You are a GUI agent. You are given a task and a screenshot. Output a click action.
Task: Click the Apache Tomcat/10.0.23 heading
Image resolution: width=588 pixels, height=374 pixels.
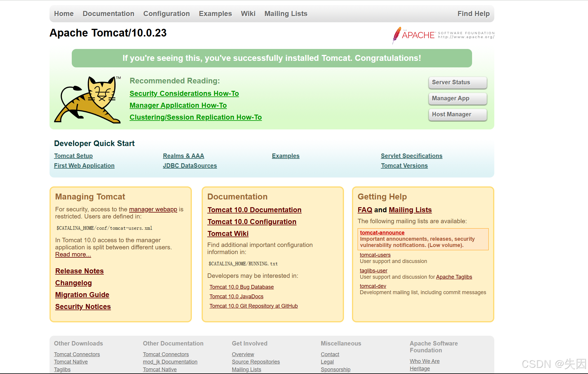tap(108, 33)
